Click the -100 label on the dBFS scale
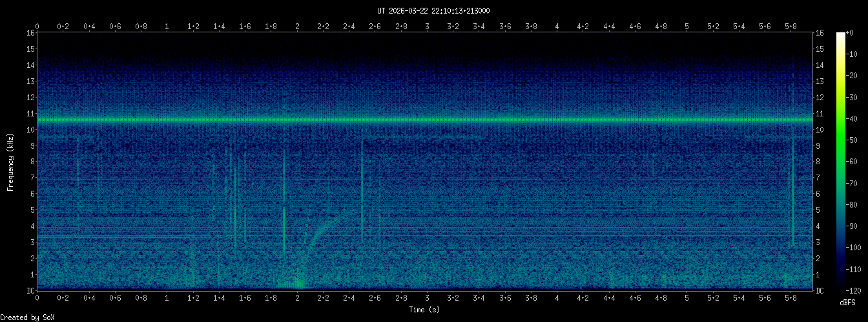 tap(855, 248)
